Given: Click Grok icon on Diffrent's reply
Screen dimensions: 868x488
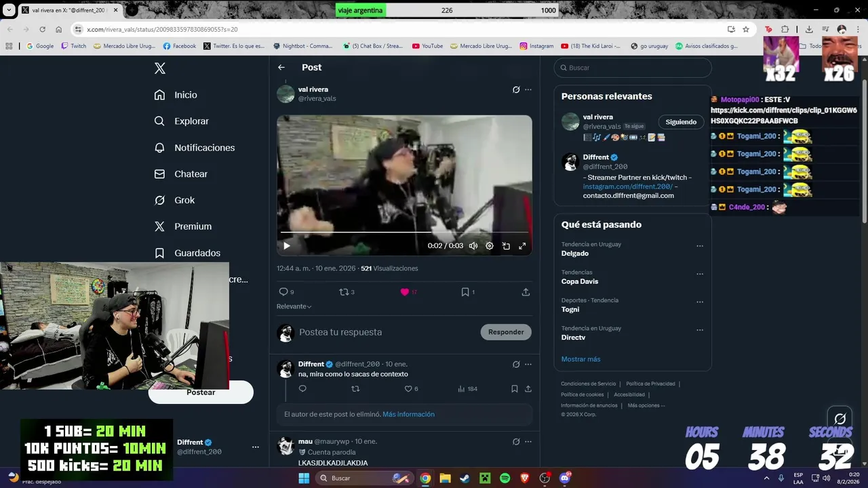Looking at the screenshot, I should pos(516,364).
